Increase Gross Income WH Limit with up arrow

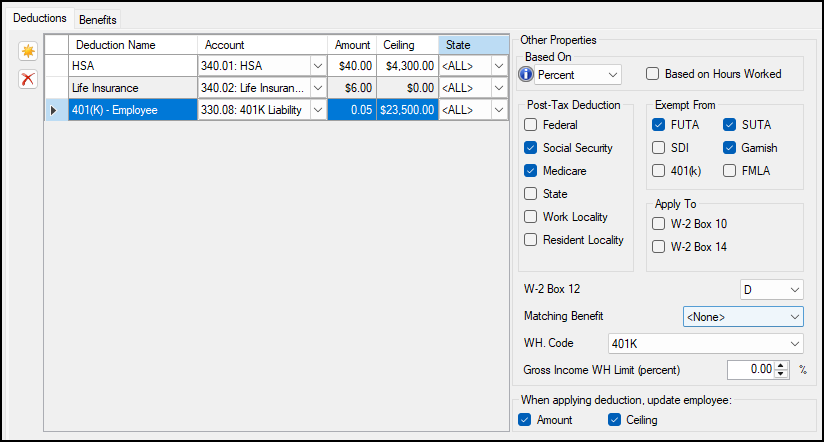[782, 366]
